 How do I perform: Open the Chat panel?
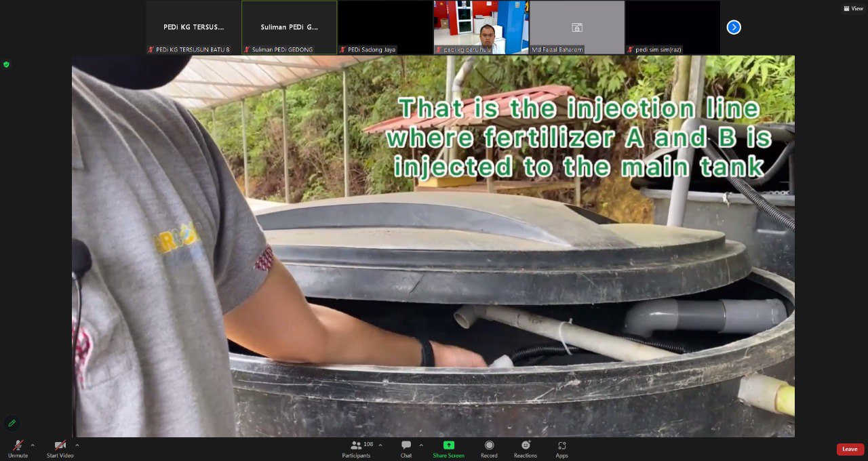[x=406, y=446]
